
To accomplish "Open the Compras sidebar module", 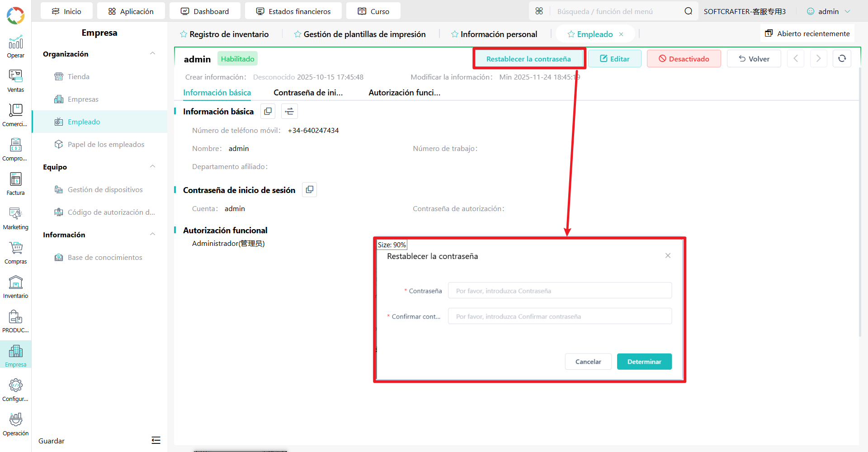I will pyautogui.click(x=16, y=253).
